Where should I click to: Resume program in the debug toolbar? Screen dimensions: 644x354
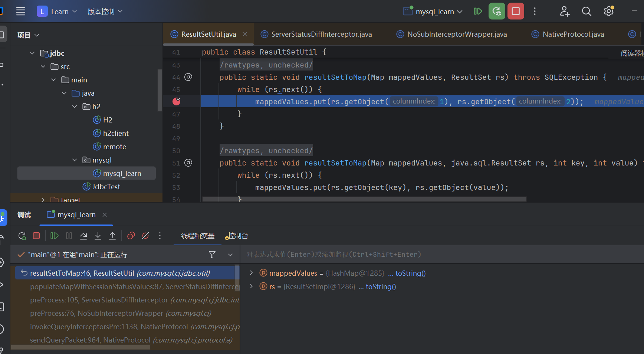click(55, 236)
